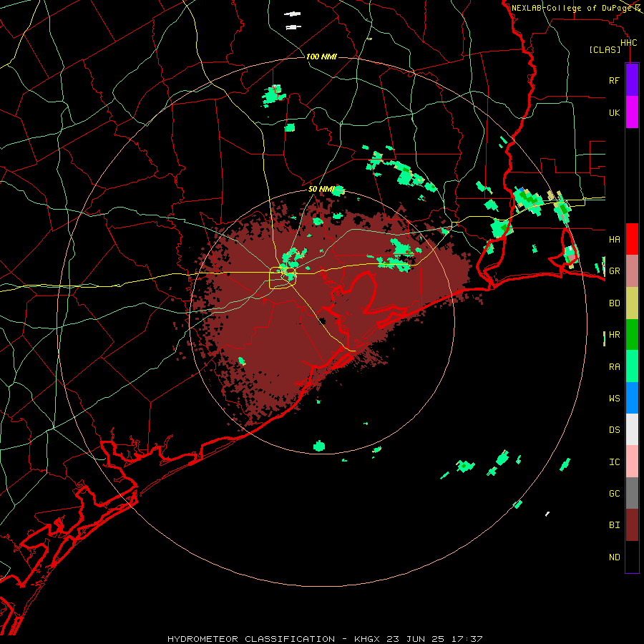The width and height of the screenshot is (644, 644).
Task: Click the KHGX radar site identifier
Action: pos(367,639)
